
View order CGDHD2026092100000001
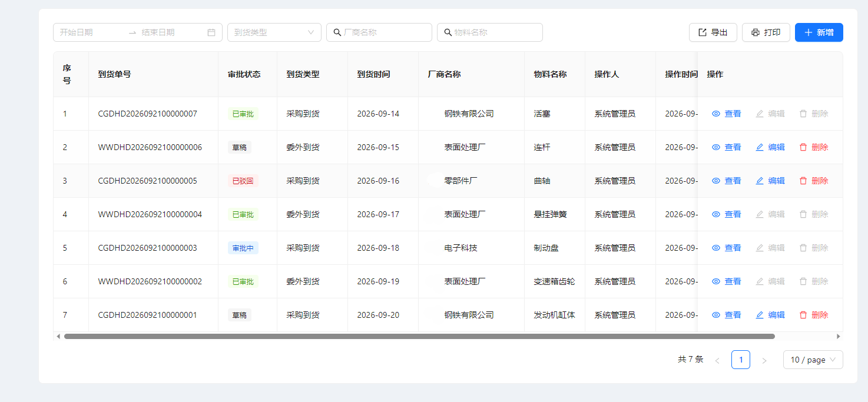[727, 315]
